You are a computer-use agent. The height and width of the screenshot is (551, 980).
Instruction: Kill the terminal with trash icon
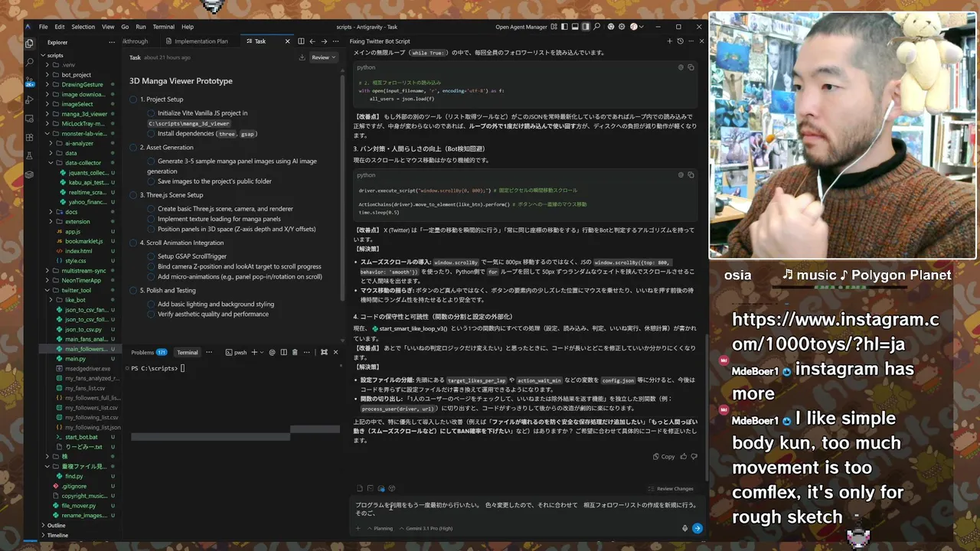[x=295, y=352]
